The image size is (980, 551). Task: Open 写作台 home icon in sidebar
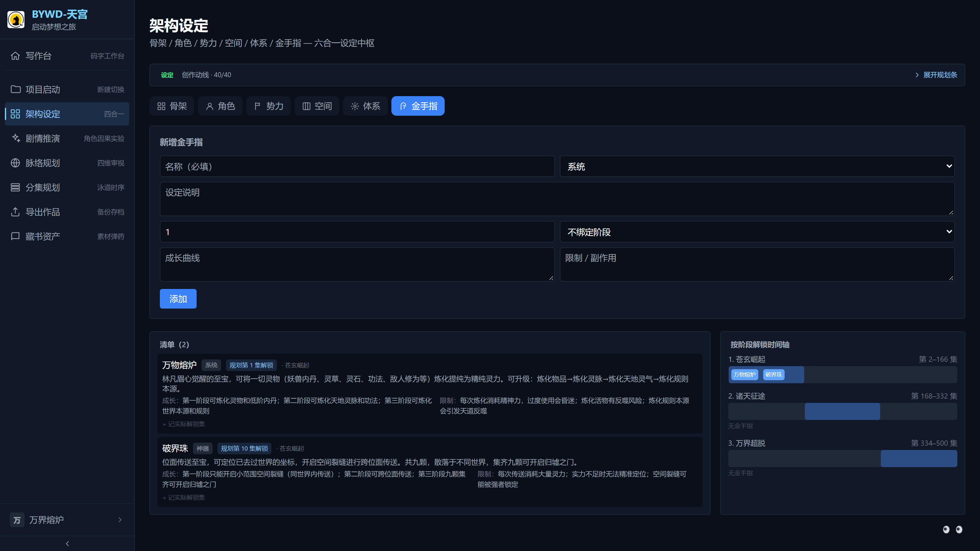click(15, 56)
